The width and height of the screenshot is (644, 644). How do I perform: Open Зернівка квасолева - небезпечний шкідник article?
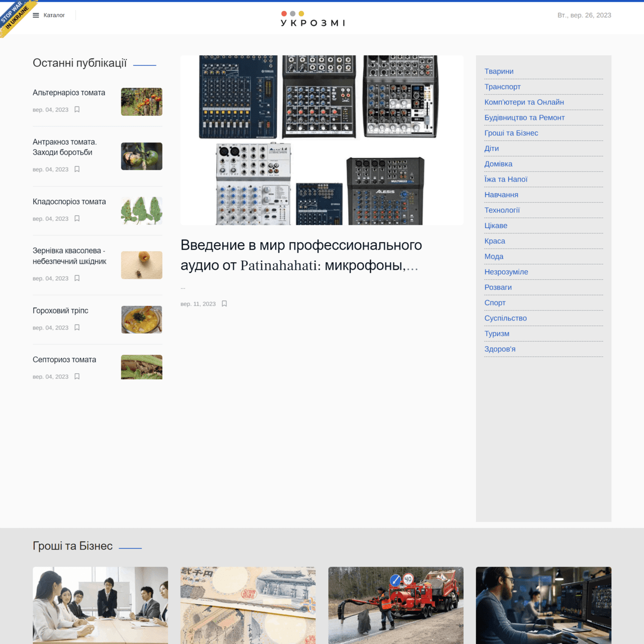[69, 256]
